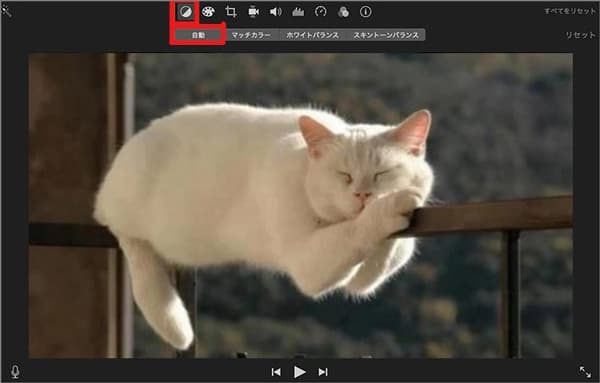
Task: Open noise reduction and equalizer icon
Action: [x=298, y=12]
